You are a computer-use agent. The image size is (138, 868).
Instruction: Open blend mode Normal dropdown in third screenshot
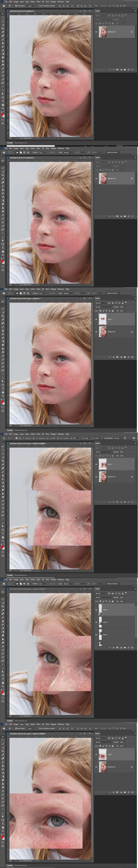(103, 307)
